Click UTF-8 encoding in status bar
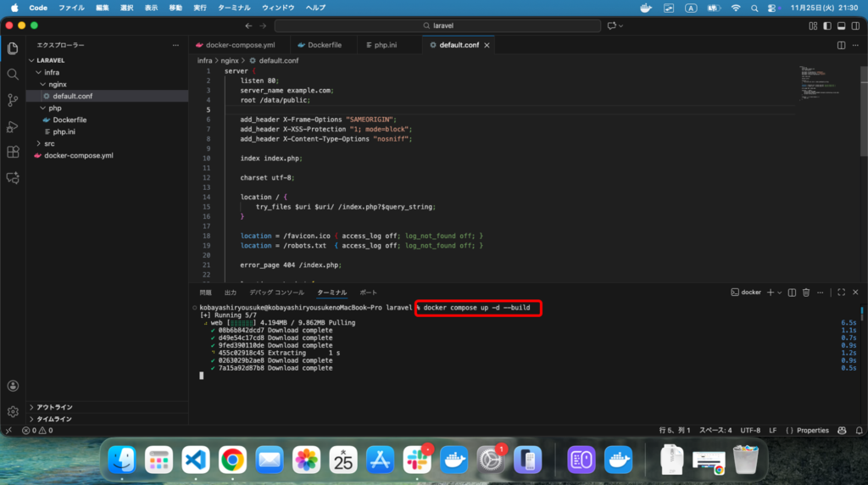The image size is (868, 485). coord(751,431)
